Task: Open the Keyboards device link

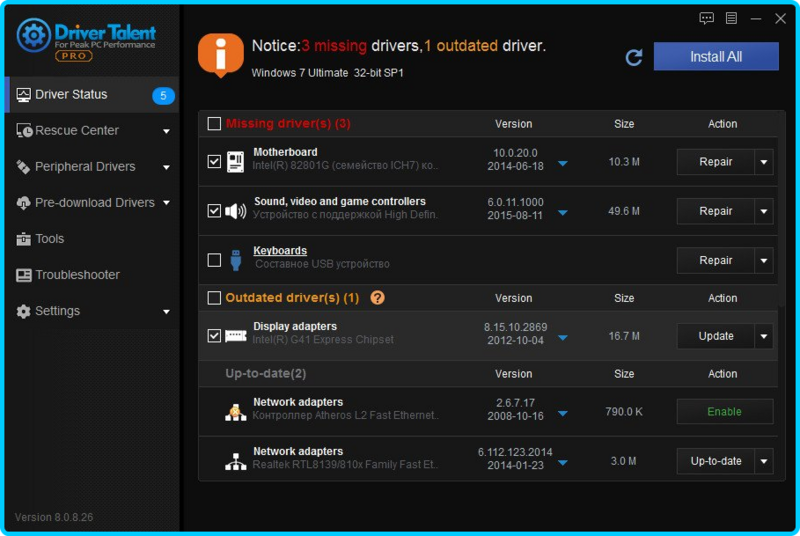Action: (x=280, y=251)
